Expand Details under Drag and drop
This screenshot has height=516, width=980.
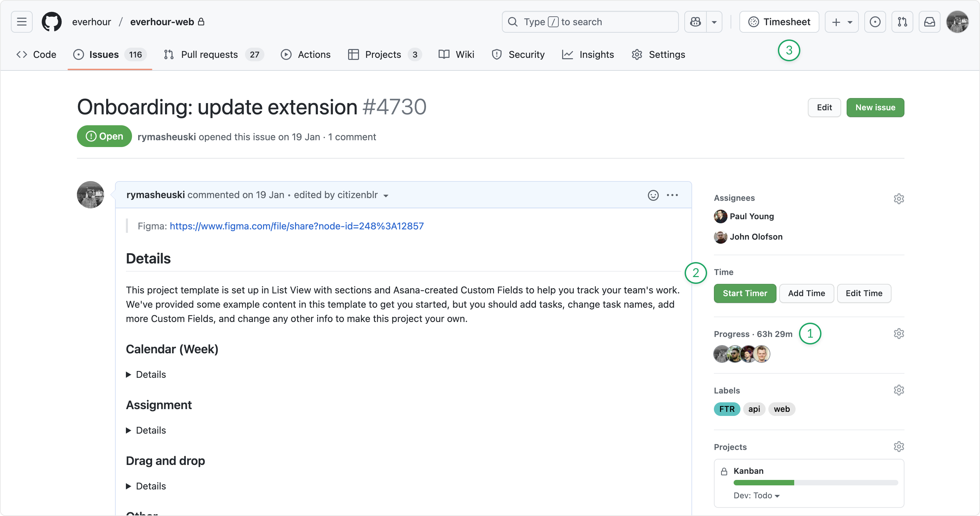point(146,486)
